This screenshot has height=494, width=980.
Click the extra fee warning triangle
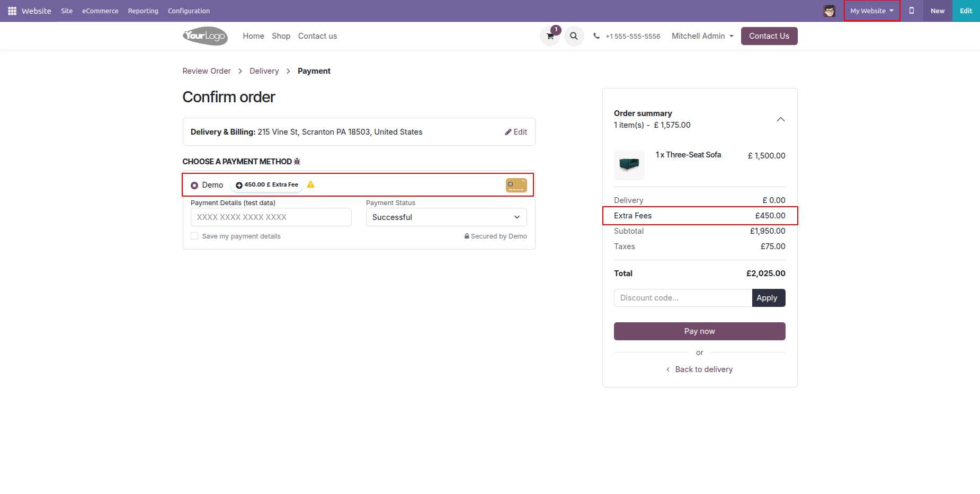pyautogui.click(x=311, y=184)
